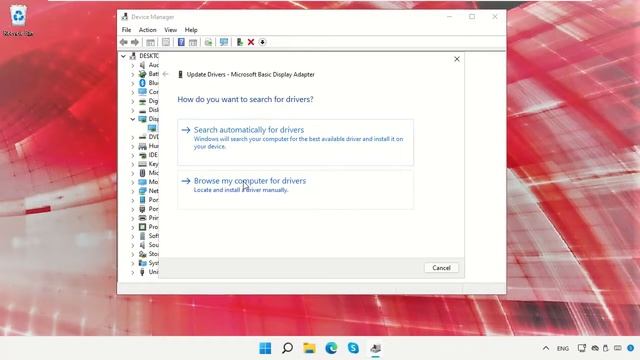
Task: Toggle the Action Pane toolbar icon
Action: coord(193,42)
